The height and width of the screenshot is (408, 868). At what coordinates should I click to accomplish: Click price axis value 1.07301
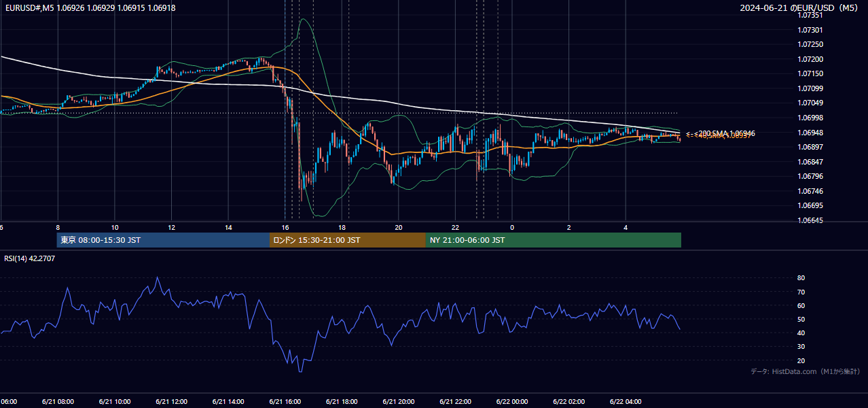[810, 31]
